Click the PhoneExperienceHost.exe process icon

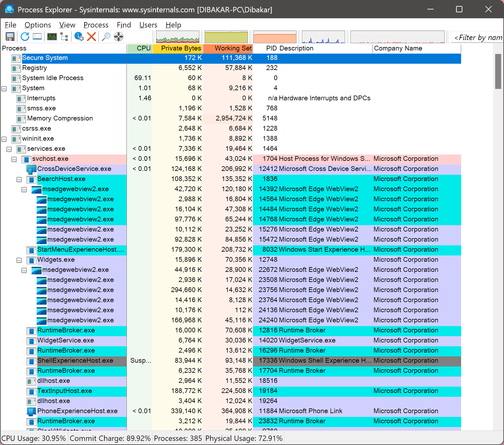click(32, 411)
